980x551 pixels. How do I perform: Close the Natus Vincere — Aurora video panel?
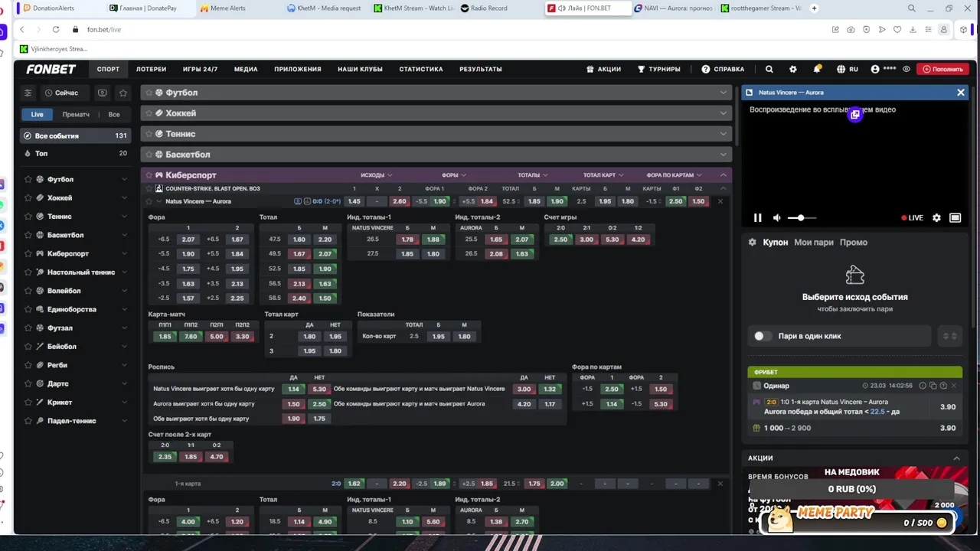961,93
